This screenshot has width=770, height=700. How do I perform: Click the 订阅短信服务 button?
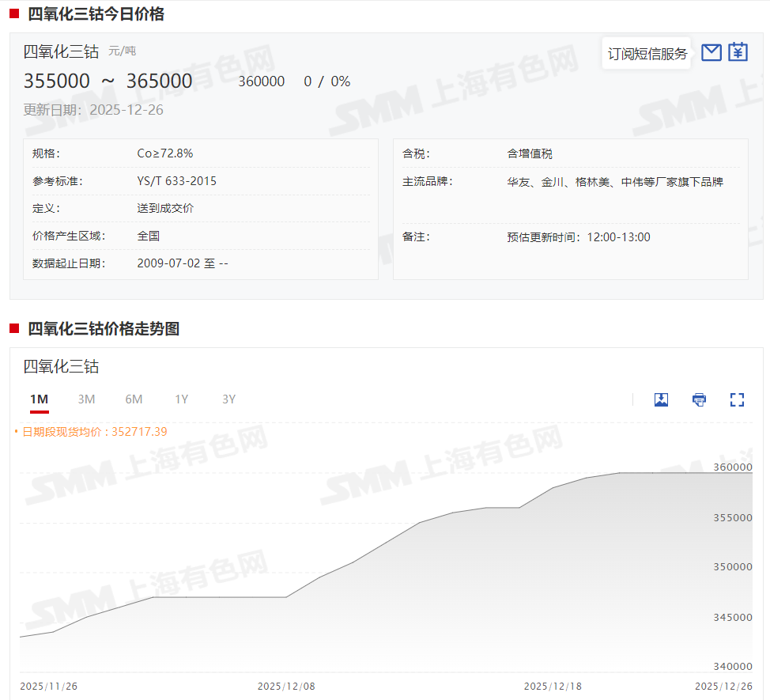(647, 54)
